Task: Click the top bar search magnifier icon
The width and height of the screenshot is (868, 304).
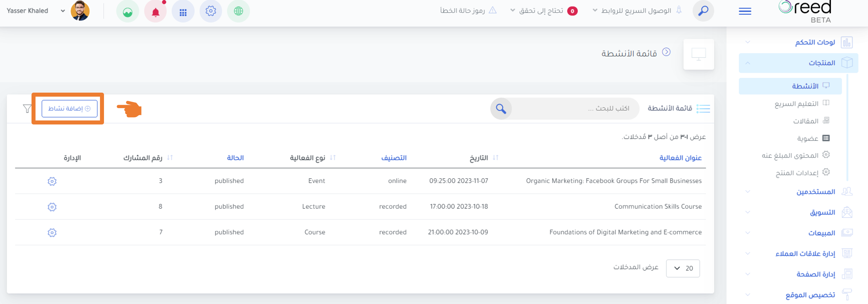Action: point(703,11)
